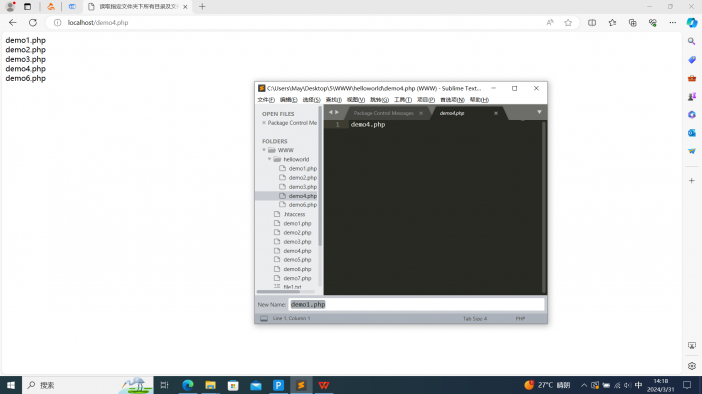The height and width of the screenshot is (394, 702).
Task: View site information icon in the address bar
Action: [x=57, y=22]
